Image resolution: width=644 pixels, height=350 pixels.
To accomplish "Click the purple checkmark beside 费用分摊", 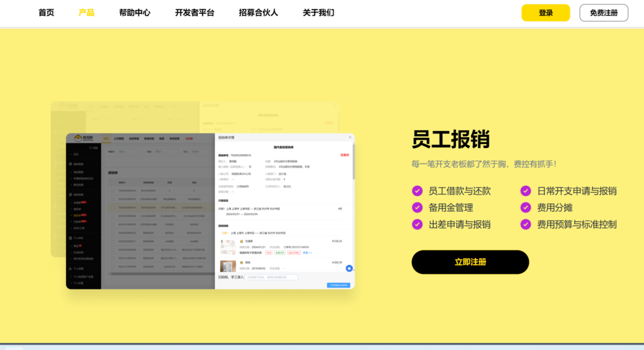I will click(x=526, y=207).
